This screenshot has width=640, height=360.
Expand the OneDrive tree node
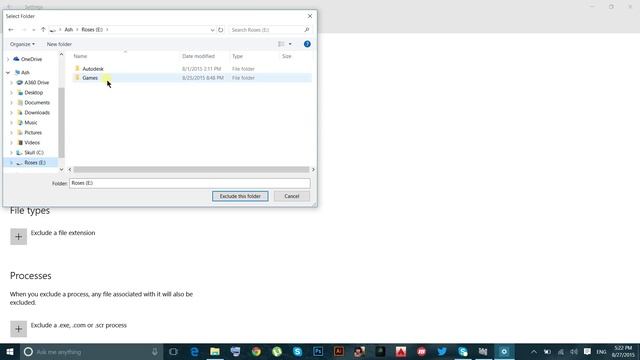click(x=8, y=59)
